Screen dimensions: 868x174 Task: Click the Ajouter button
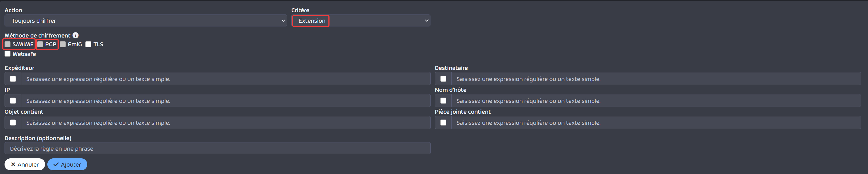(x=67, y=165)
